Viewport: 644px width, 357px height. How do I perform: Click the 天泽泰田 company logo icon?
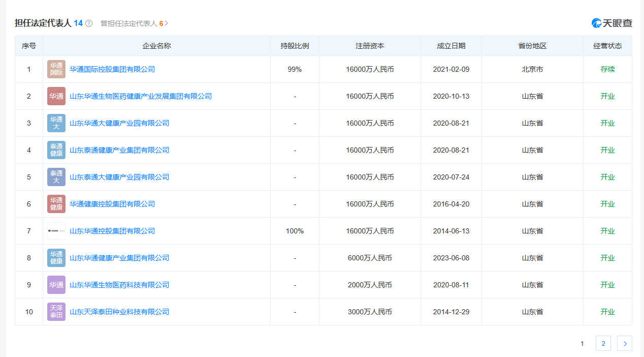pyautogui.click(x=56, y=312)
